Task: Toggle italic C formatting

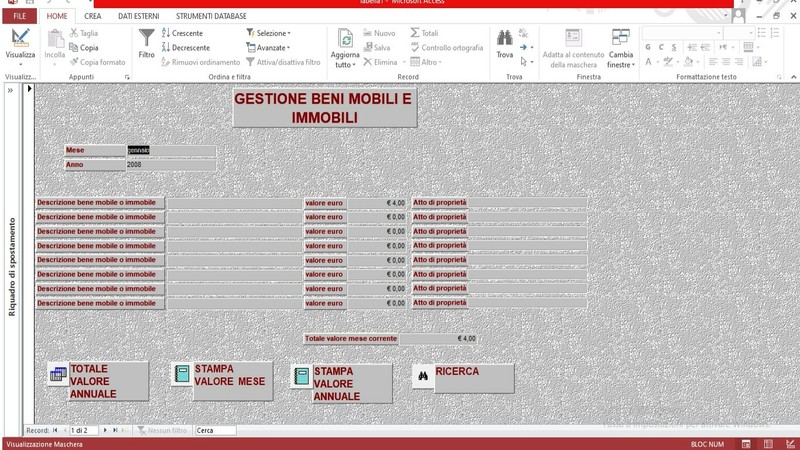Action: pos(661,47)
